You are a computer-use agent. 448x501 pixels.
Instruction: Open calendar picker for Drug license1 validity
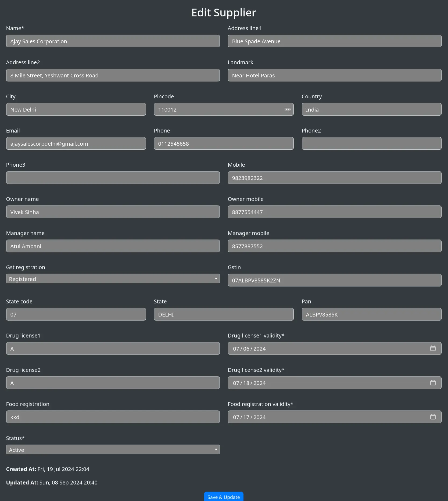pyautogui.click(x=433, y=348)
